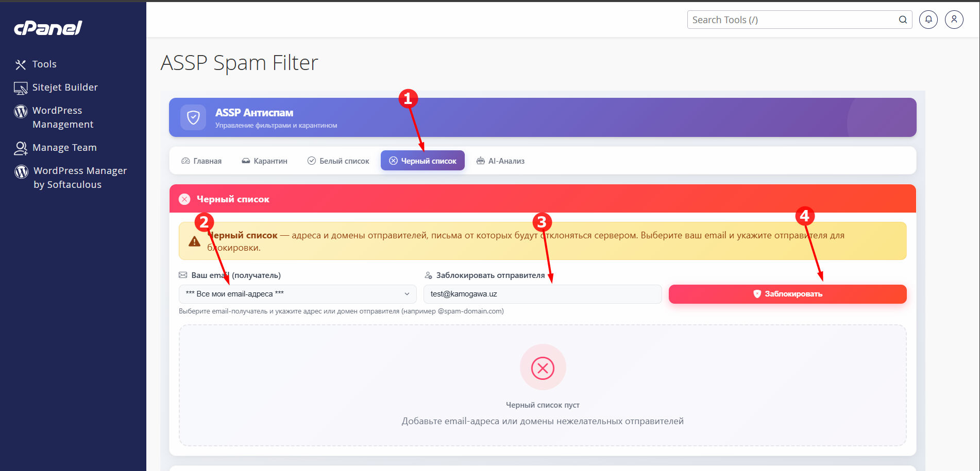Click the WordPress Management logo icon
The image size is (980, 471).
(x=21, y=111)
